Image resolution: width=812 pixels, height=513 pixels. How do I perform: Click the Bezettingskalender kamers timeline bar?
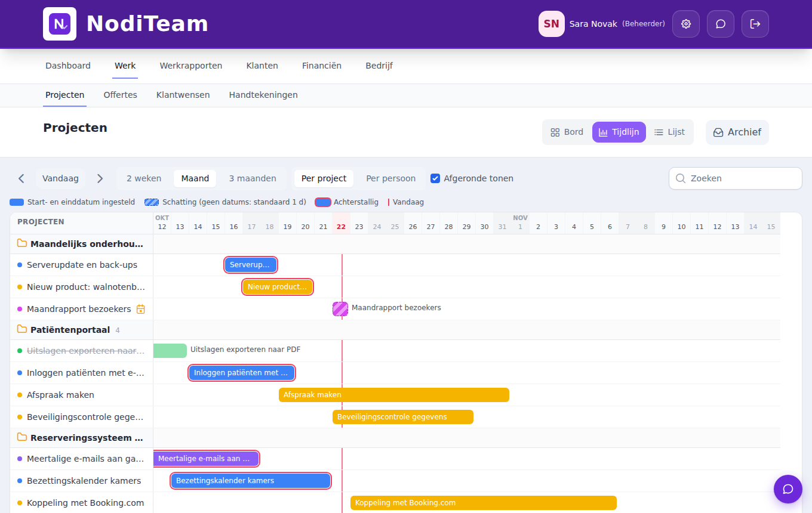[x=251, y=481]
